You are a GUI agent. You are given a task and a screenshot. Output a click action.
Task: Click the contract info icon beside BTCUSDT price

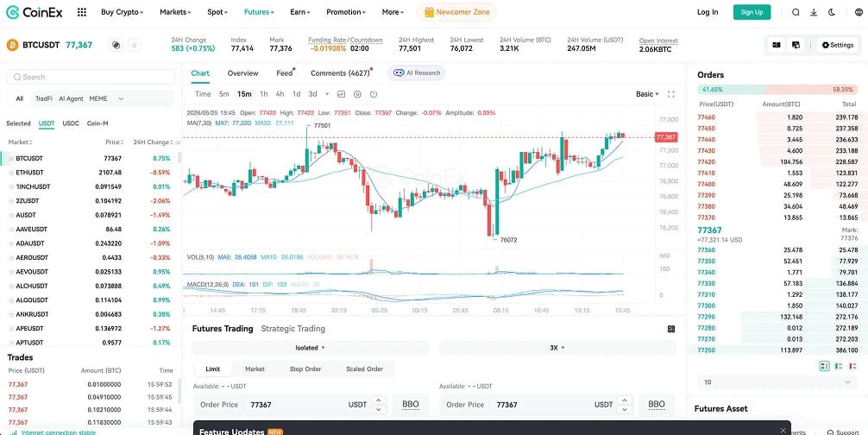pos(116,46)
